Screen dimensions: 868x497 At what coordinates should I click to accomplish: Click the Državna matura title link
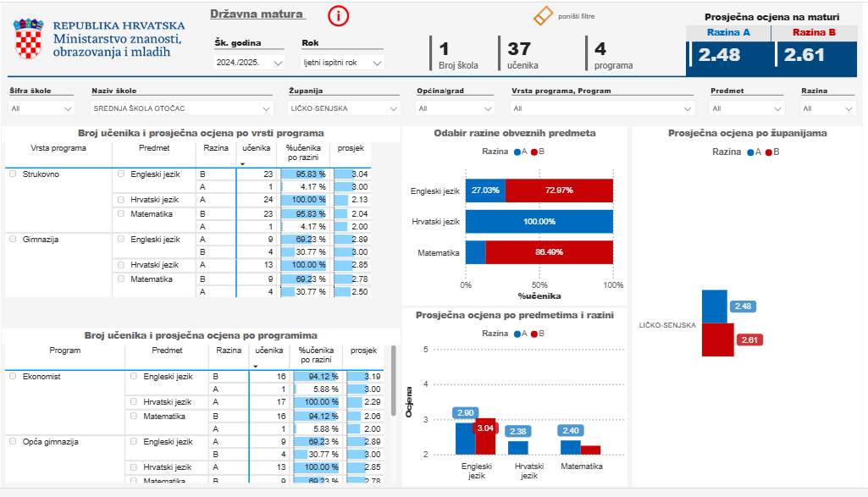[257, 14]
